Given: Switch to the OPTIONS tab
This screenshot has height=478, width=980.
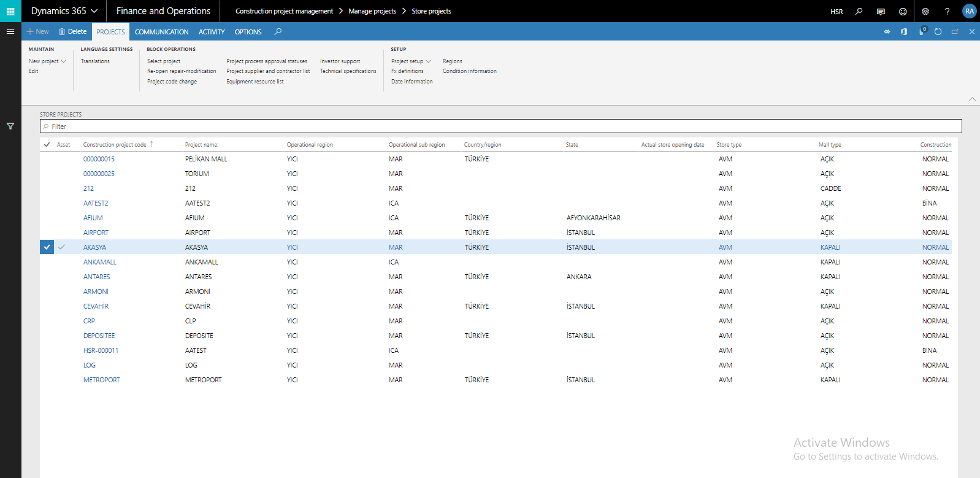Looking at the screenshot, I should [248, 32].
